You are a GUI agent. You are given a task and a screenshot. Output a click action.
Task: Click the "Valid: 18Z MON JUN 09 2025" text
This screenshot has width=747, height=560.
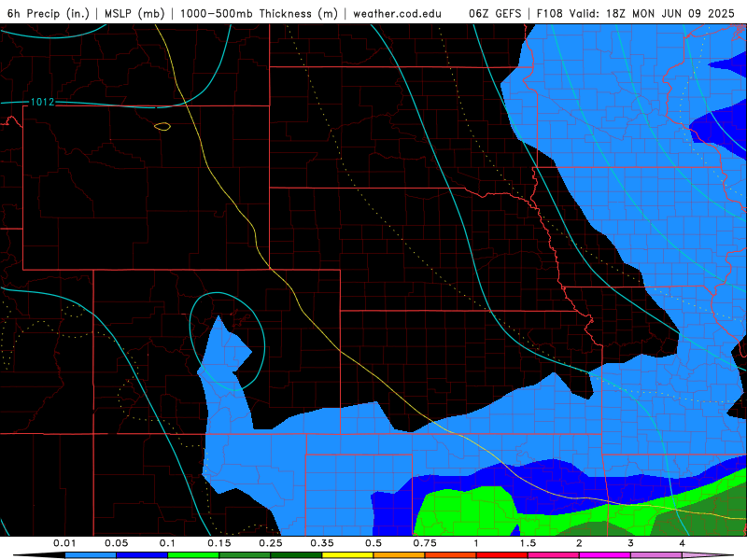[651, 13]
